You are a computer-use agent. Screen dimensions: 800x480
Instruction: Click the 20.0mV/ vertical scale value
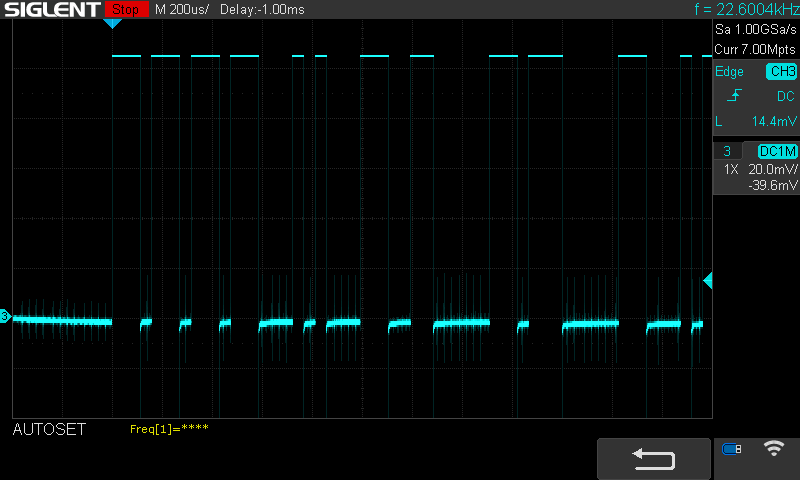pyautogui.click(x=773, y=169)
